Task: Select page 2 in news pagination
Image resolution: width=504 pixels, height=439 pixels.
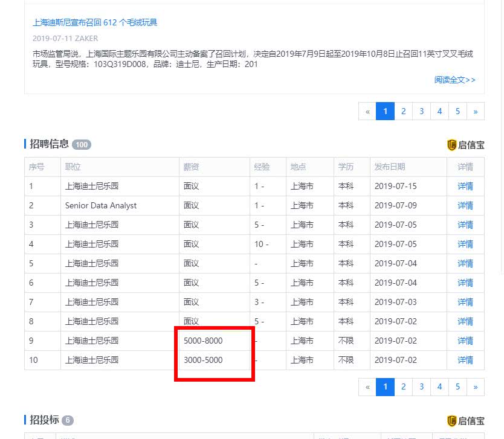Action: pyautogui.click(x=404, y=112)
